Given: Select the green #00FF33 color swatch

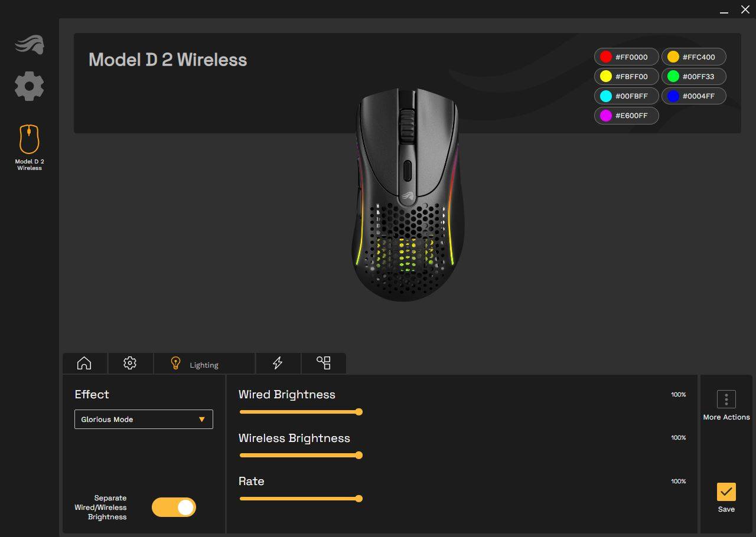Looking at the screenshot, I should tap(693, 77).
